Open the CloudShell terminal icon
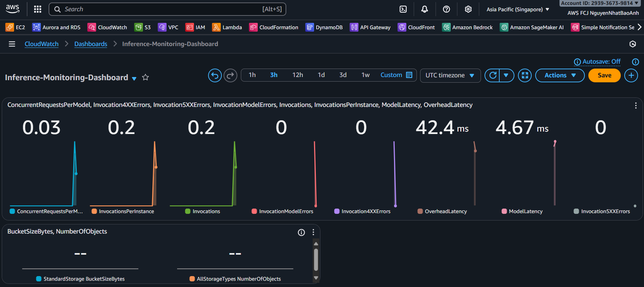This screenshot has height=287, width=644. (x=403, y=9)
